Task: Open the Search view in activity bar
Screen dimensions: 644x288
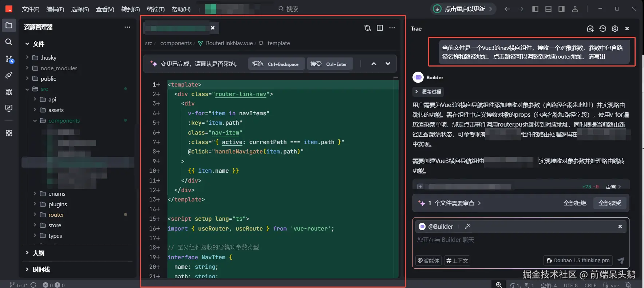Action: (9, 42)
